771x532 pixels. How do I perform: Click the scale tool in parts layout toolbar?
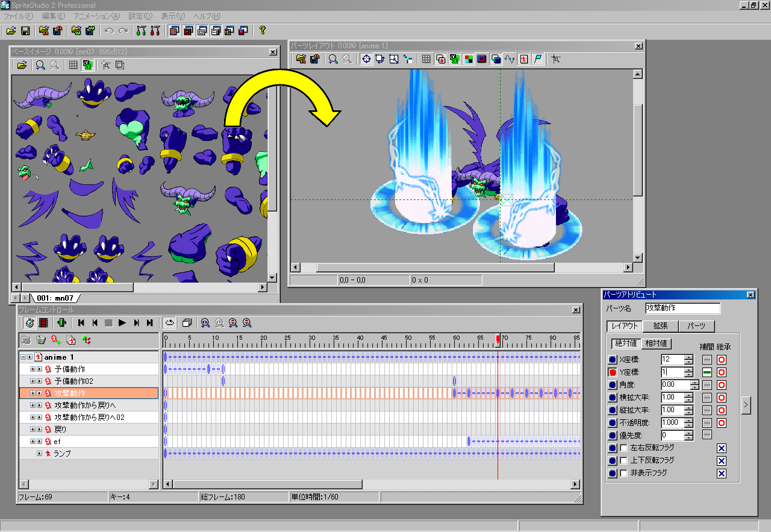[394, 59]
